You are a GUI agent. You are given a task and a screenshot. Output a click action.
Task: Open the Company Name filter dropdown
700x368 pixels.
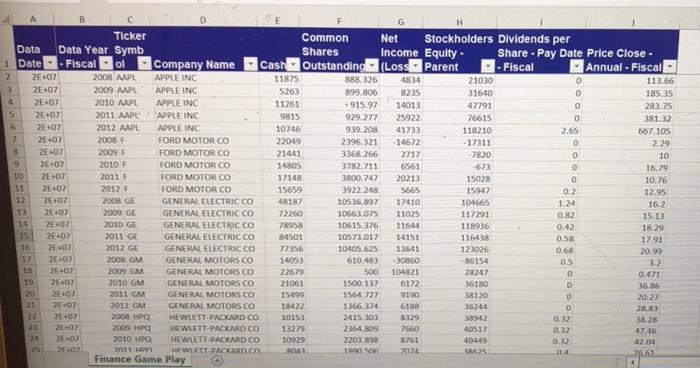[x=251, y=64]
